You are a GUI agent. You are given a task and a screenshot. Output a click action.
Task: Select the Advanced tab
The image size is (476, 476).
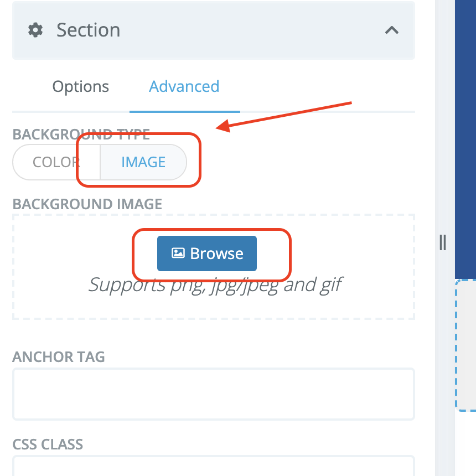tap(184, 86)
